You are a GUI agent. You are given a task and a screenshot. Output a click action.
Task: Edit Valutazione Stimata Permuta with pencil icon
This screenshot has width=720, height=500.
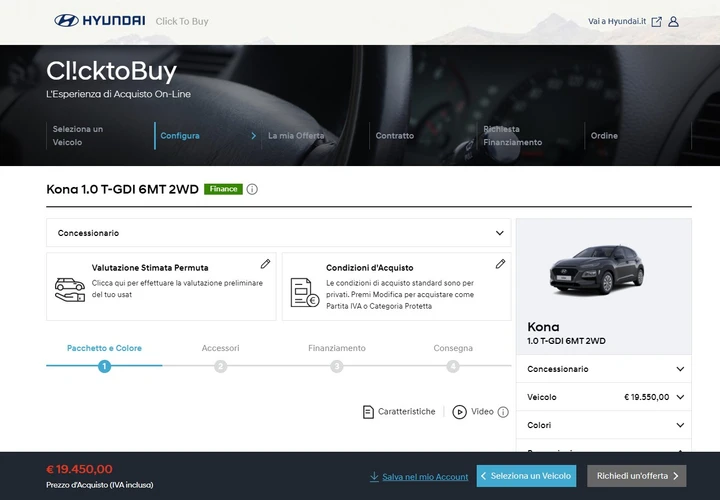265,264
